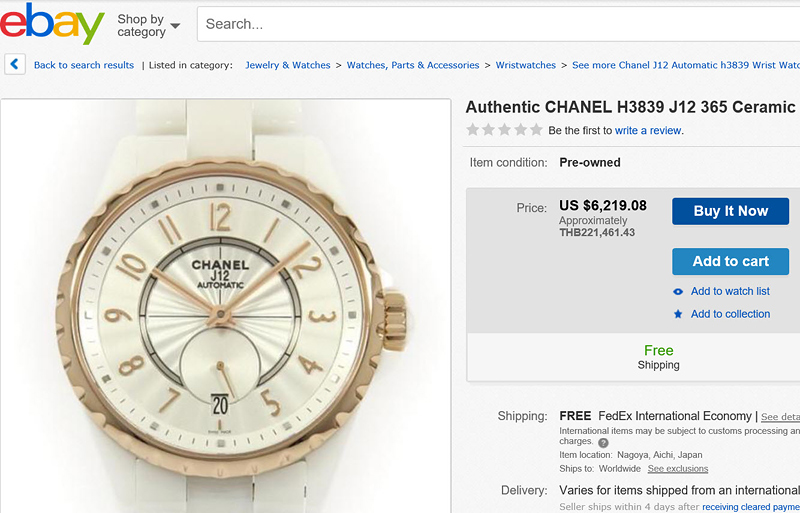Open the Shop by category dropdown

(148, 25)
